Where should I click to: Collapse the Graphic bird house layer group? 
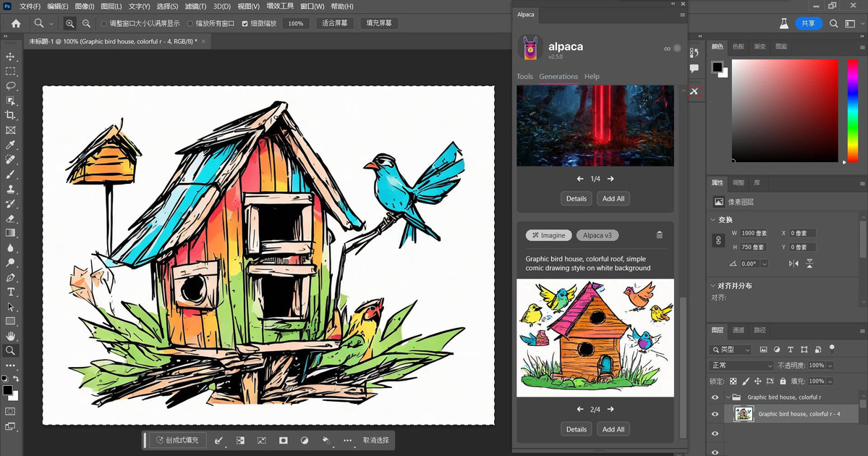(x=728, y=397)
